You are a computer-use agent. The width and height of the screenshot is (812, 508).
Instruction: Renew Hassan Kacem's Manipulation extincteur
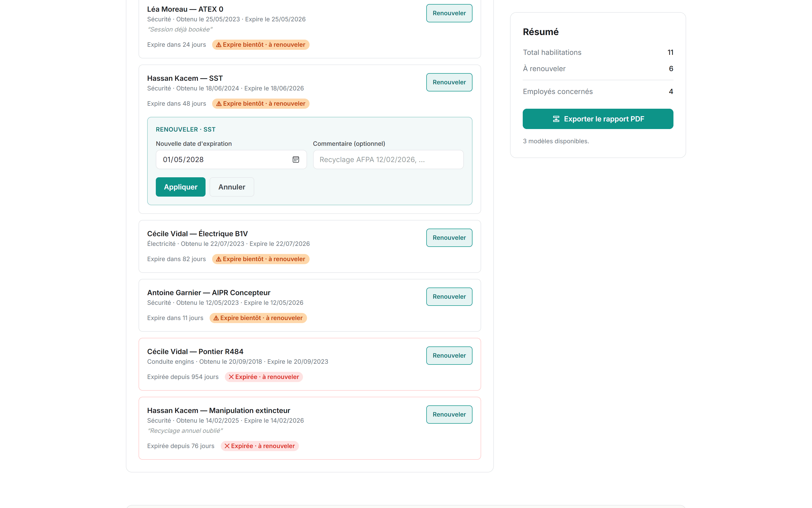tap(449, 415)
